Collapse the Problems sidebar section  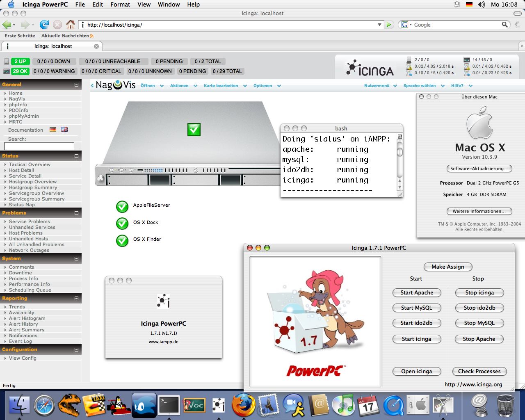click(x=76, y=213)
